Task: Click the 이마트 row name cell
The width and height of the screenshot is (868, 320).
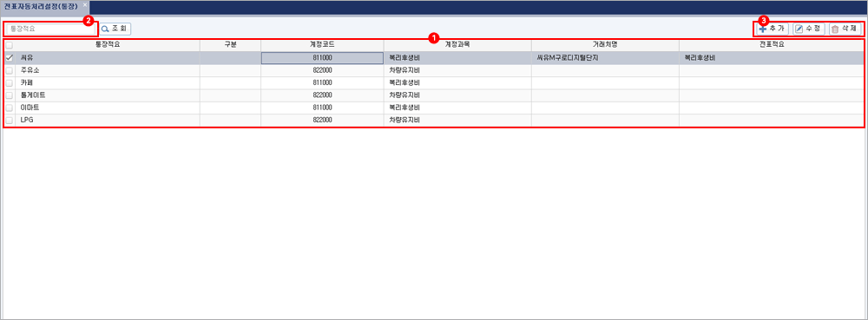Action: [x=108, y=108]
